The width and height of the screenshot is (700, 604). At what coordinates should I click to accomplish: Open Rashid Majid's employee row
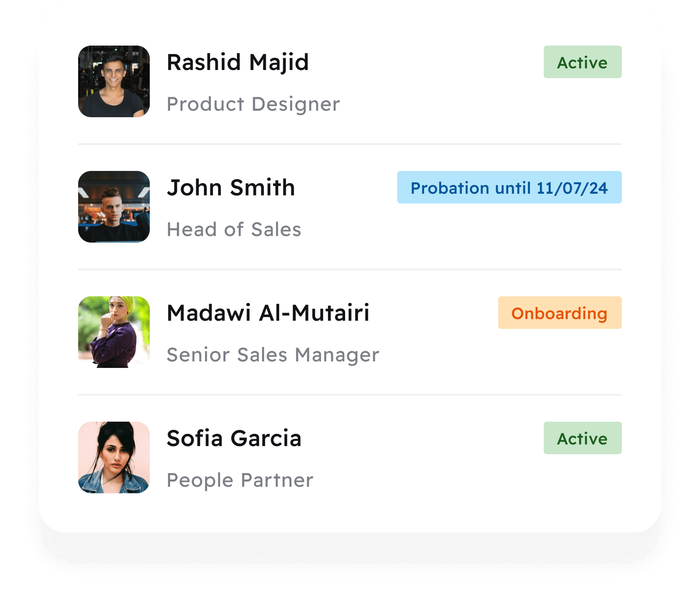[x=350, y=81]
